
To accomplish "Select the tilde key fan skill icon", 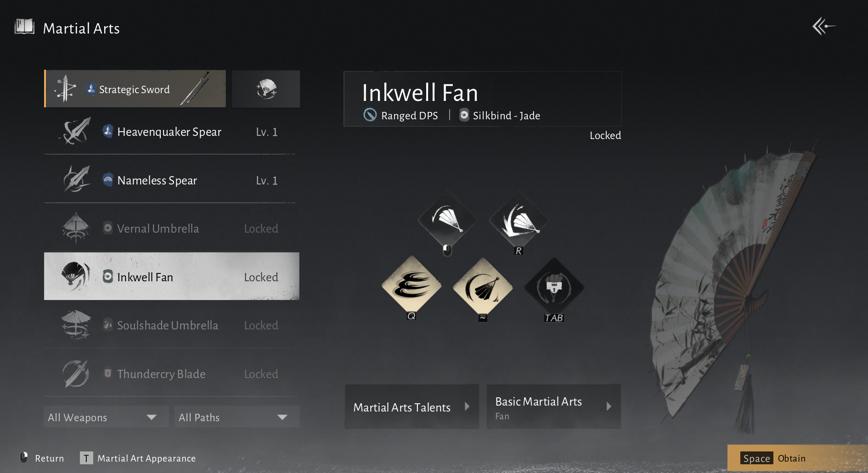I will (483, 287).
